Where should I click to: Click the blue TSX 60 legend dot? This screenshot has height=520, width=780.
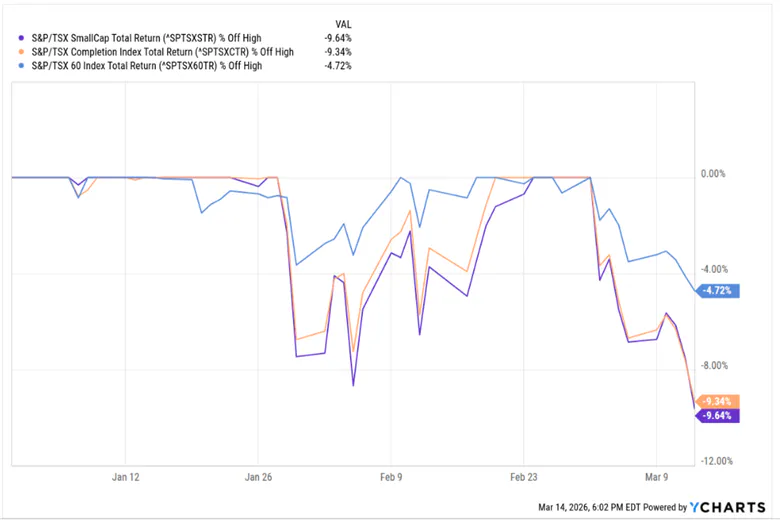pyautogui.click(x=23, y=66)
